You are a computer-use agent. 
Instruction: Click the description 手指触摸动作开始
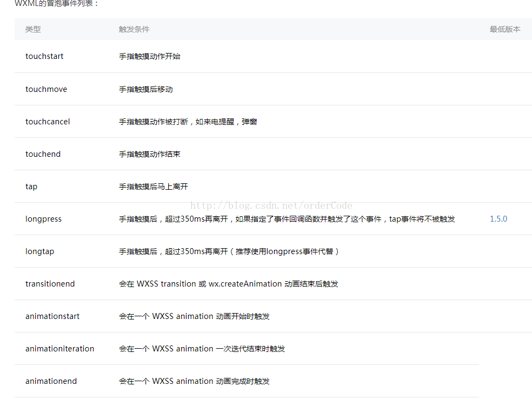point(150,56)
